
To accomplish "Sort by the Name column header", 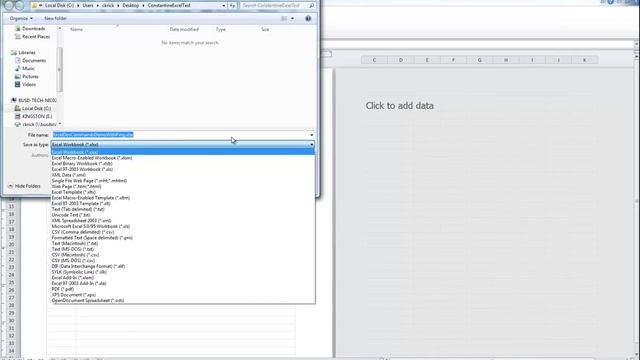I will pos(76,29).
